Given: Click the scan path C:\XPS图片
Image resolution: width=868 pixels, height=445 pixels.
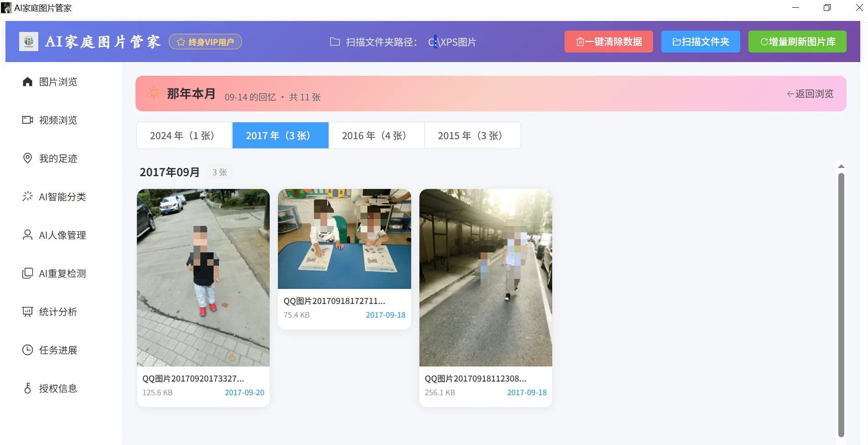Looking at the screenshot, I should (452, 42).
